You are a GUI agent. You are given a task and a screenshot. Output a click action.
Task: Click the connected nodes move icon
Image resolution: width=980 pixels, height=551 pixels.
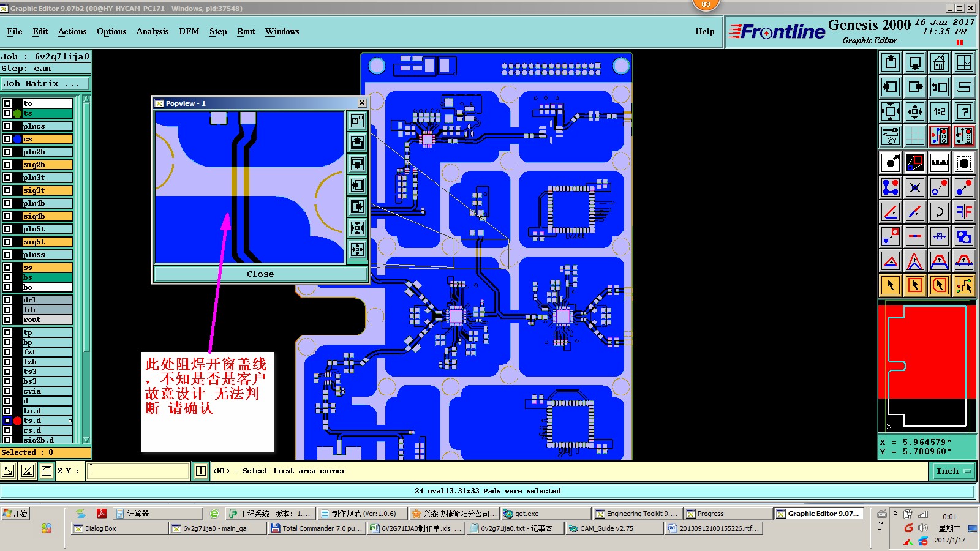click(891, 187)
